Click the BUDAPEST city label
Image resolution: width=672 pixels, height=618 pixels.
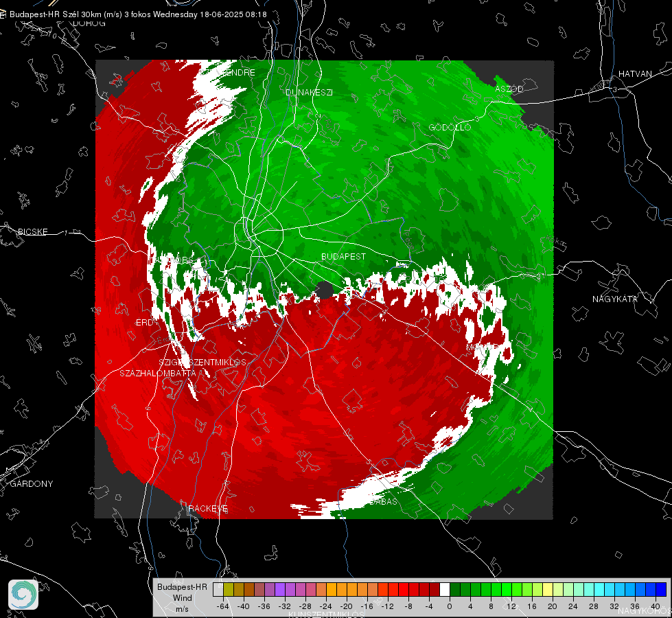(x=343, y=256)
